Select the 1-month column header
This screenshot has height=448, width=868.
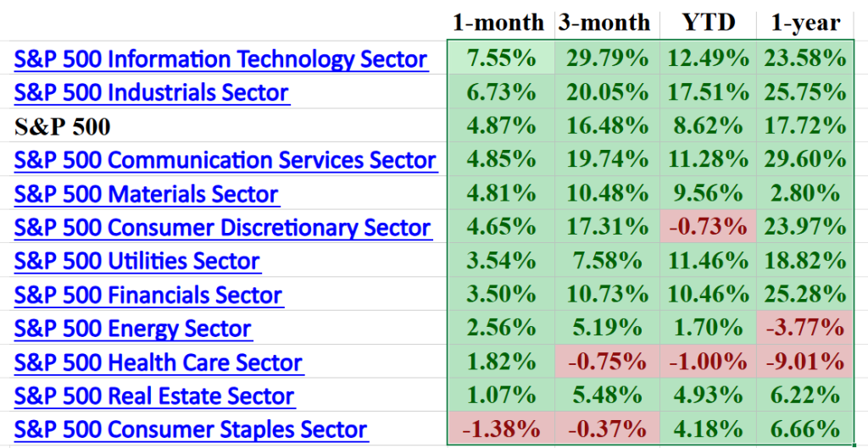coord(498,23)
